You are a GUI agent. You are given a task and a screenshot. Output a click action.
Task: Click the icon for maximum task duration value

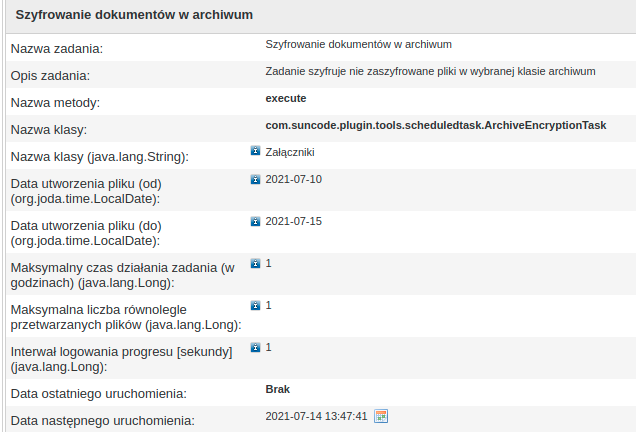click(255, 263)
